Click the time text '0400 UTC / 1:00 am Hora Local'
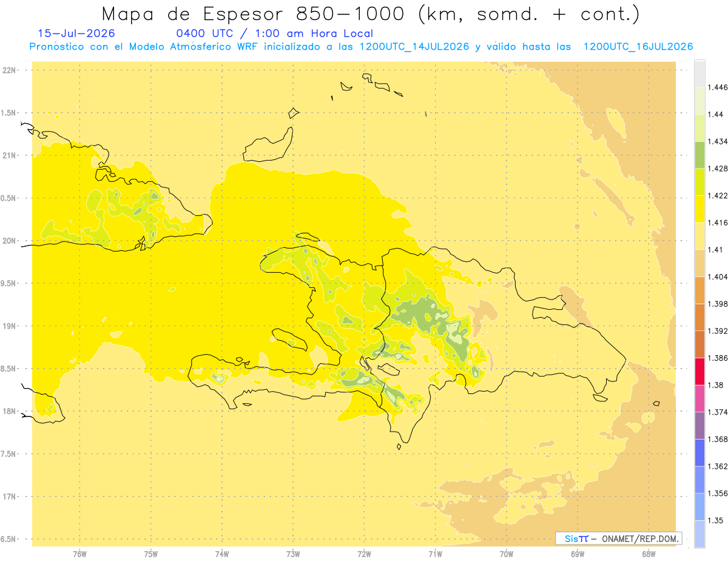728x562 pixels. coord(275,34)
